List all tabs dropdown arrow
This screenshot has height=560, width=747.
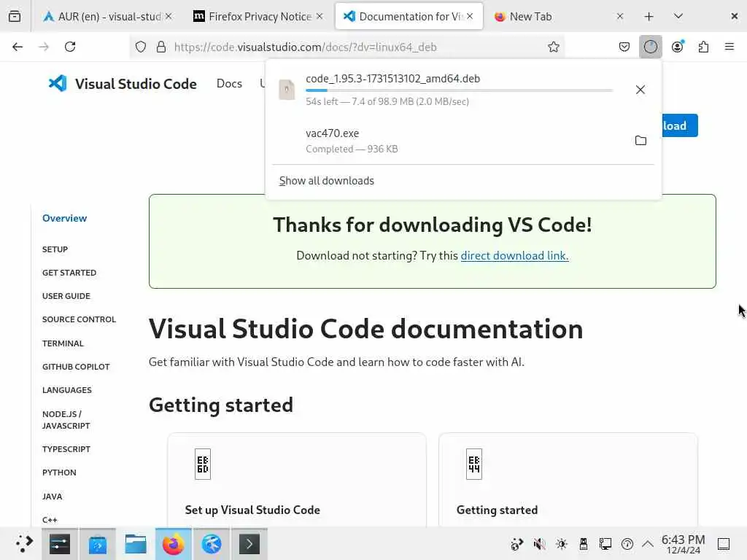pyautogui.click(x=678, y=16)
